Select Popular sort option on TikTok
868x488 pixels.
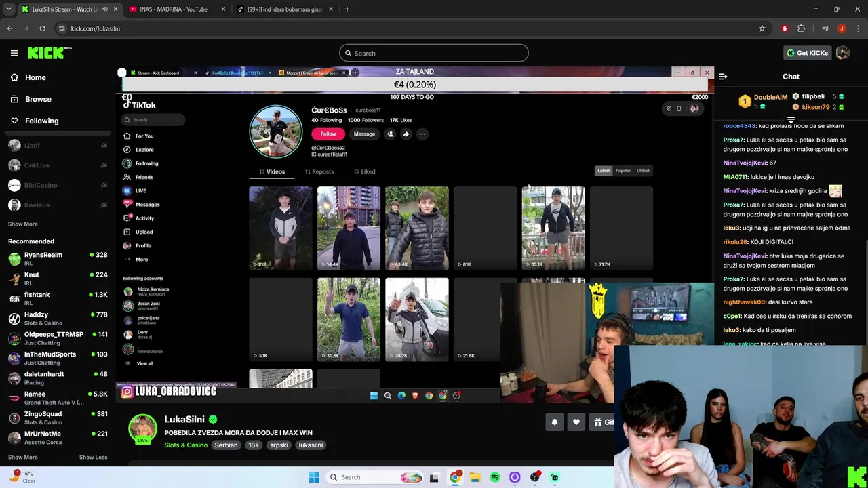[x=623, y=171]
